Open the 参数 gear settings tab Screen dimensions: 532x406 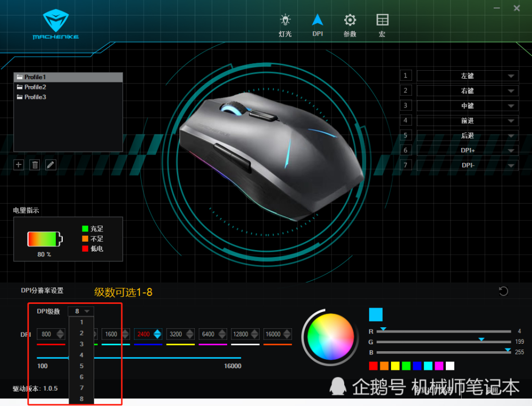[350, 20]
